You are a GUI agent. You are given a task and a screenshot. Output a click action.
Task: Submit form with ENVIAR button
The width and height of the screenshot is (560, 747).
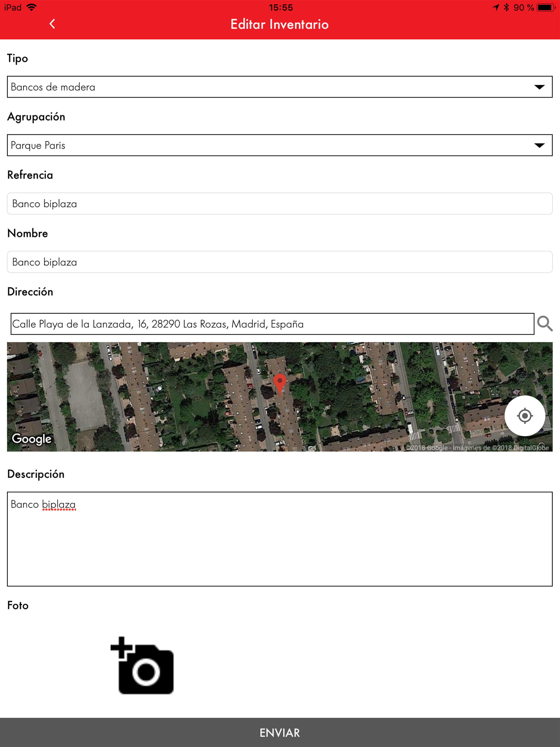[x=280, y=733]
